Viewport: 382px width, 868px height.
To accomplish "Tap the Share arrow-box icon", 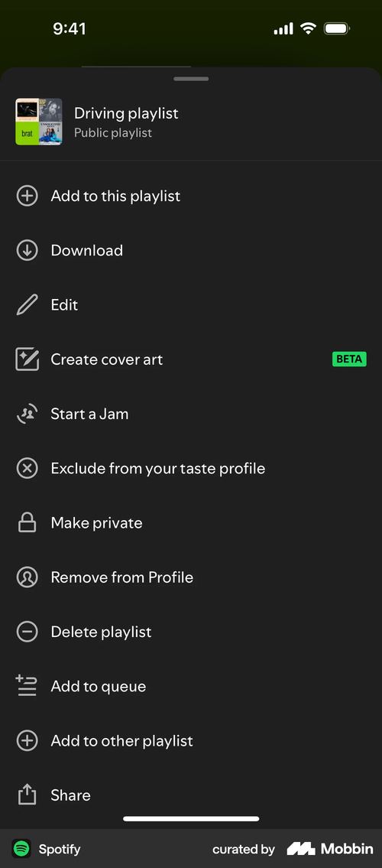I will click(27, 795).
